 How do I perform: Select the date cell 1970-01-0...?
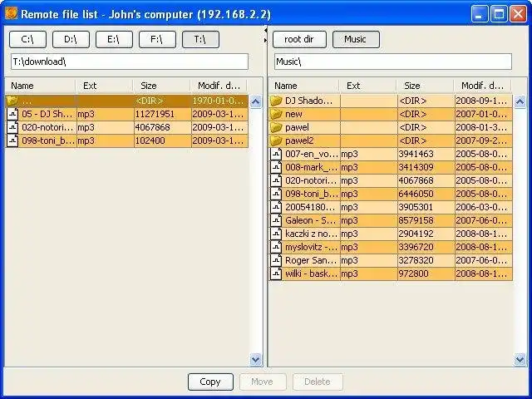[x=219, y=101]
